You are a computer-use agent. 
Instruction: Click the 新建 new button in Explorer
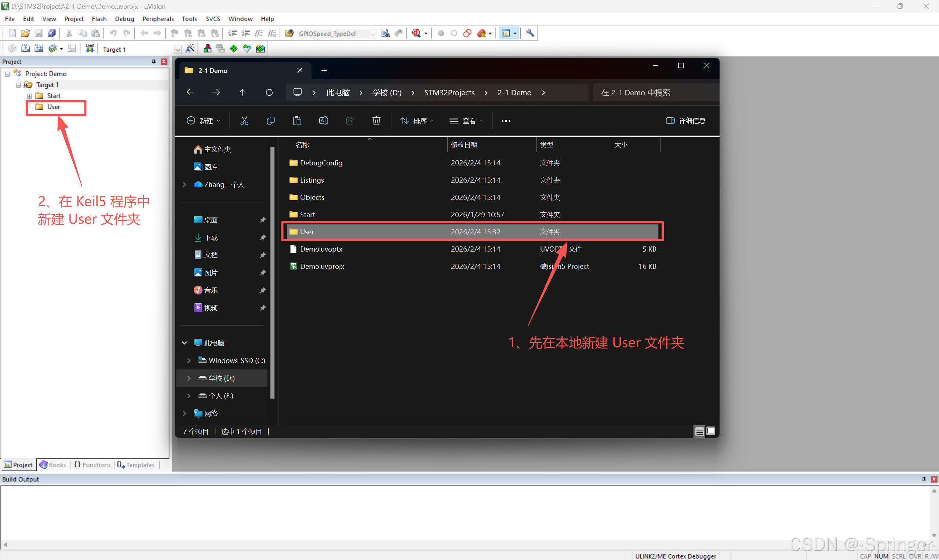coord(203,121)
